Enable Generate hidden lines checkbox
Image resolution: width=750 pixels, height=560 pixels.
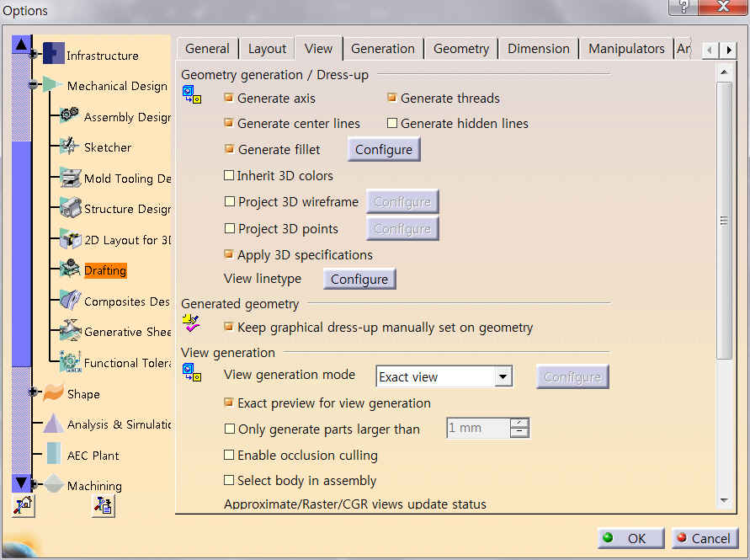392,124
